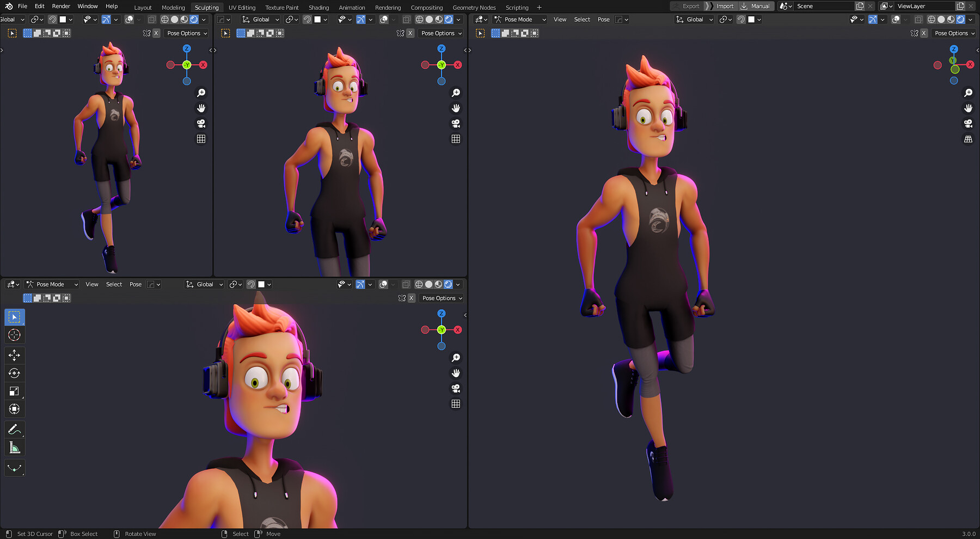Switch to solid shading in face close-up viewport
The image size is (980, 539).
click(x=428, y=284)
